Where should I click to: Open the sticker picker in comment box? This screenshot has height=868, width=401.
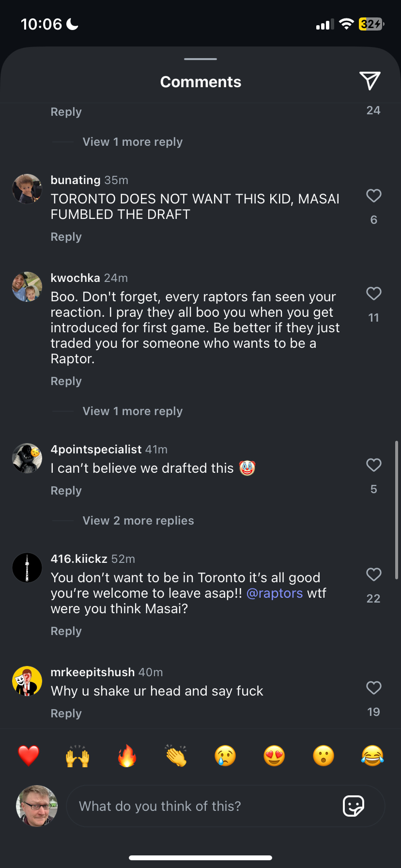(354, 806)
